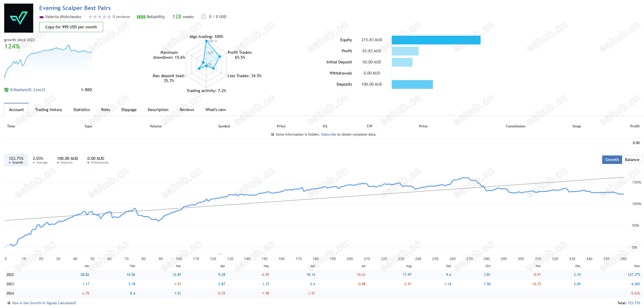
Task: Open the Risks tab
Action: [x=106, y=110]
